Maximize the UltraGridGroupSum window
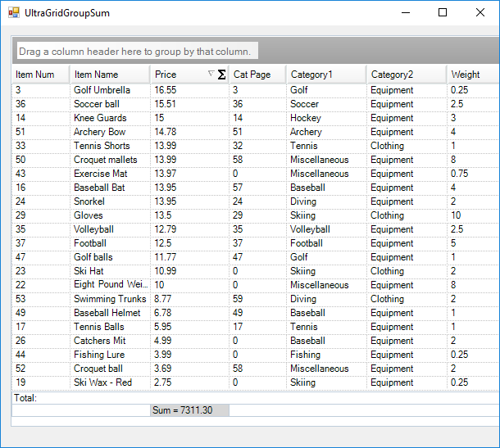Viewport: 500px width, 448px height. point(443,12)
